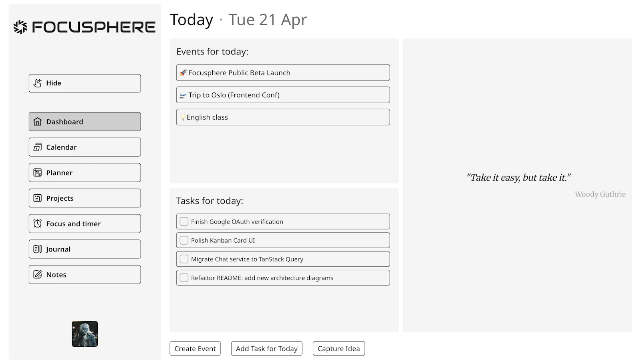Check off Finish Google OAuth verification
The height and width of the screenshot is (364, 641).
[x=184, y=221]
